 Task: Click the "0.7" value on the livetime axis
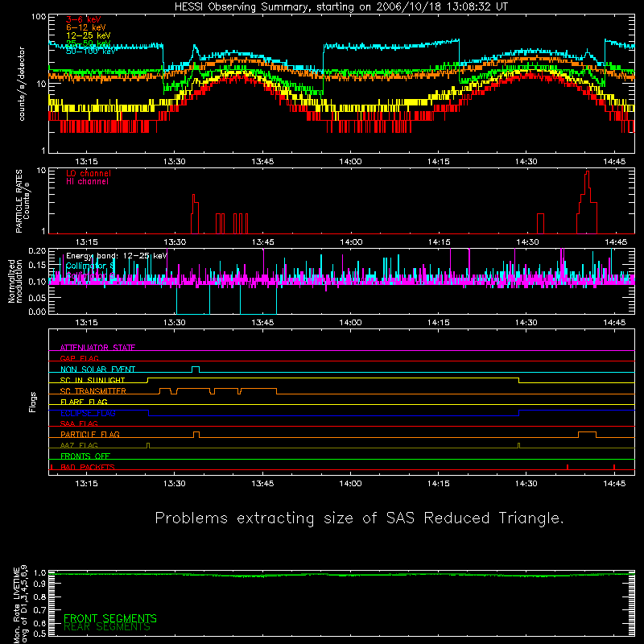coord(39,610)
